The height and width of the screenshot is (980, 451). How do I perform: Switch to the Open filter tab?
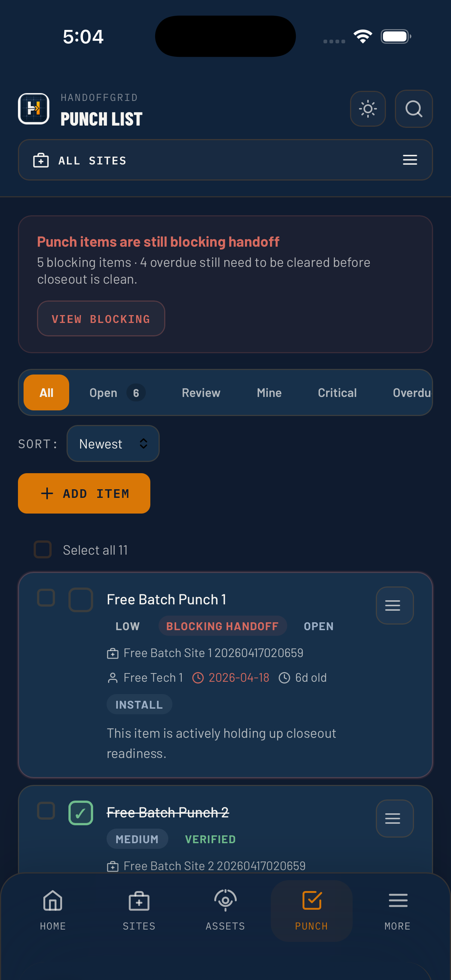click(103, 392)
